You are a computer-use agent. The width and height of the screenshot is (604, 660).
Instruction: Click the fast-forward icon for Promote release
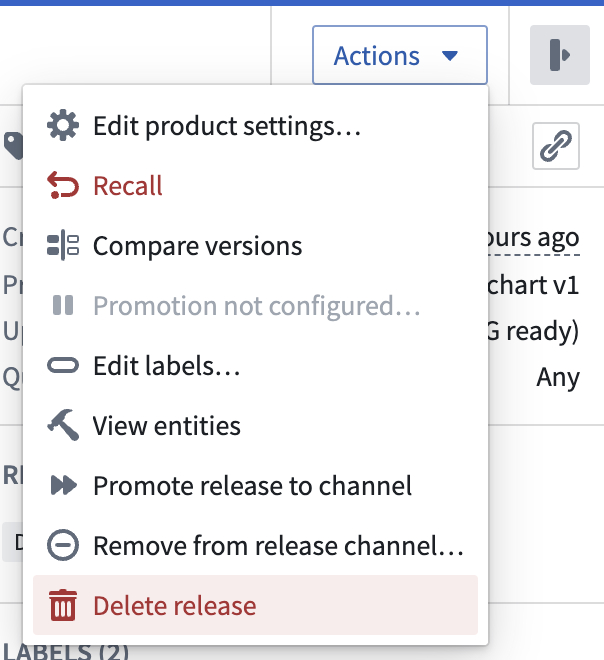(x=64, y=485)
